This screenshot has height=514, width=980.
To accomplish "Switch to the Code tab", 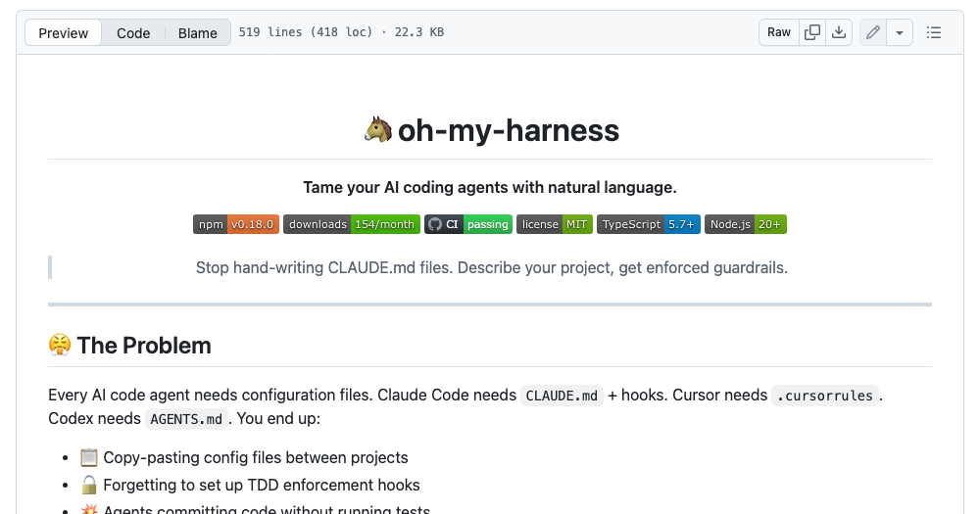I will (x=133, y=32).
